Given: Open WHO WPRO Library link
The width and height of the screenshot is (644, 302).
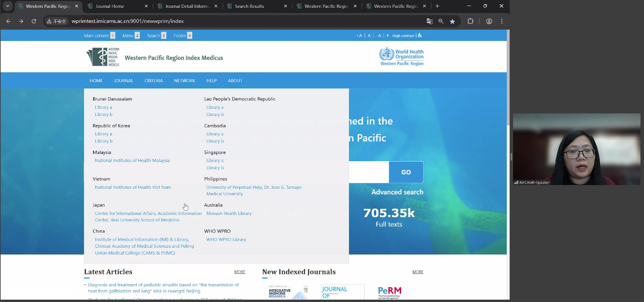Looking at the screenshot, I should pyautogui.click(x=226, y=239).
